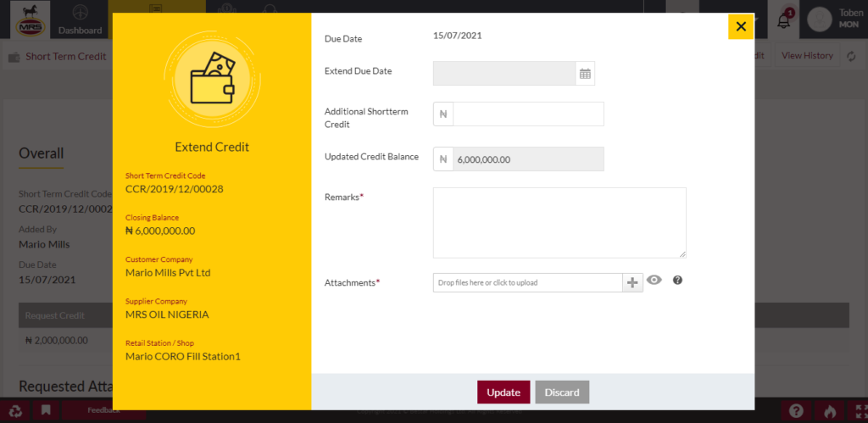Click the Extend Credit dialog heading
This screenshot has width=868, height=423.
[x=212, y=147]
